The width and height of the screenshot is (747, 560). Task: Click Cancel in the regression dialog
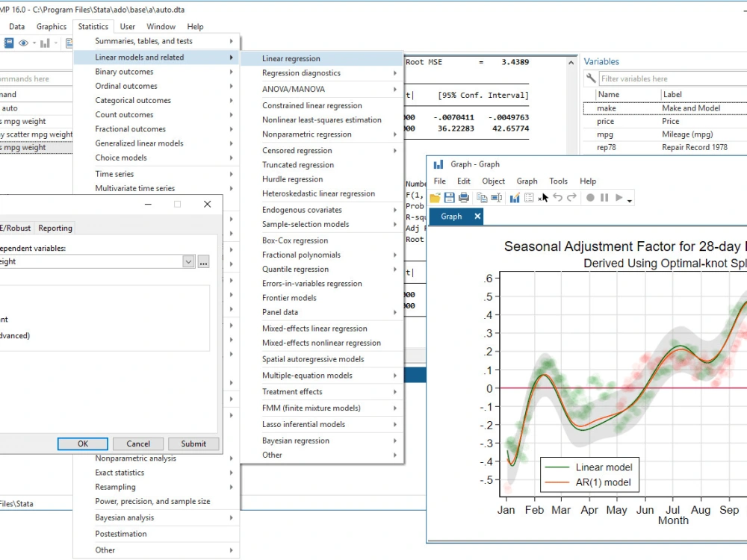point(138,444)
